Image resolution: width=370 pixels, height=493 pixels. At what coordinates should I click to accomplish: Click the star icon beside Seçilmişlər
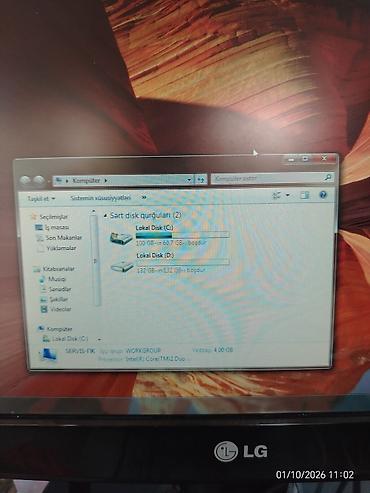point(33,217)
